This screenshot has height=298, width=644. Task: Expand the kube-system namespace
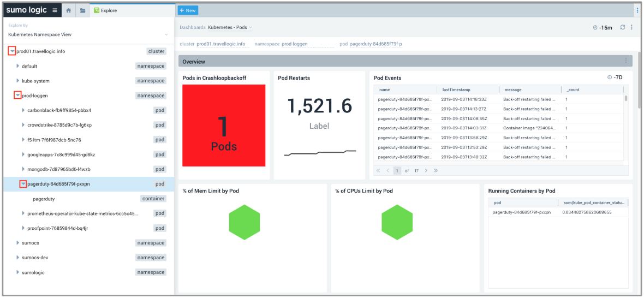tap(17, 81)
